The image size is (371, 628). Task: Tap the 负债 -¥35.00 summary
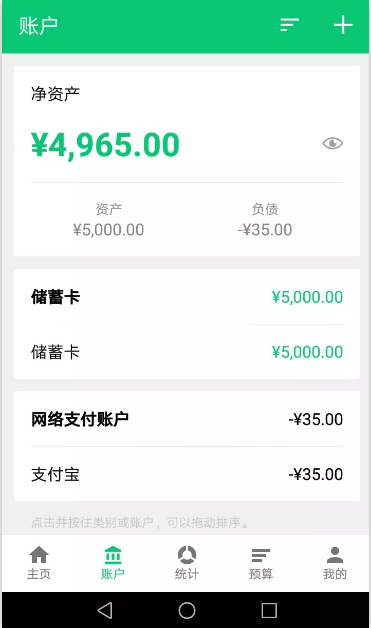tap(265, 220)
